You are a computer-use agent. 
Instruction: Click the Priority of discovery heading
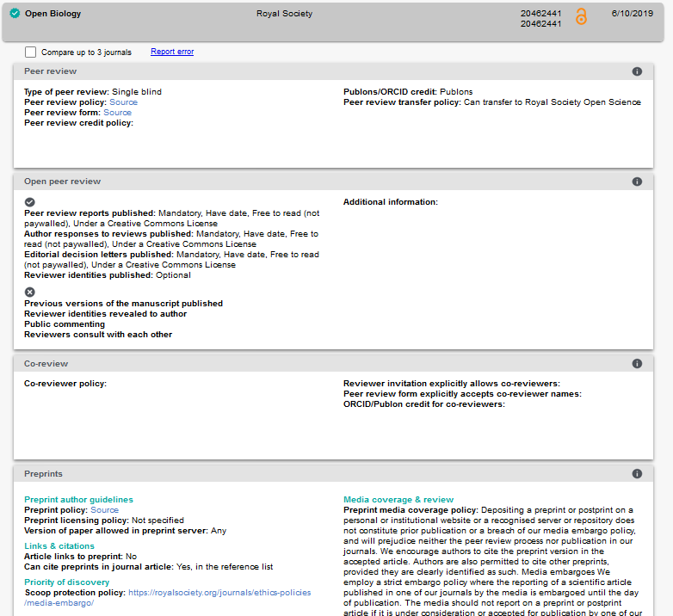tap(67, 582)
